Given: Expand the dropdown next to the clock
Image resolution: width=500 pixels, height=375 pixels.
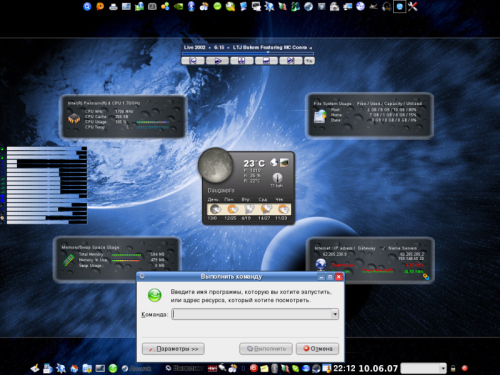Looking at the screenshot, I should (x=443, y=368).
